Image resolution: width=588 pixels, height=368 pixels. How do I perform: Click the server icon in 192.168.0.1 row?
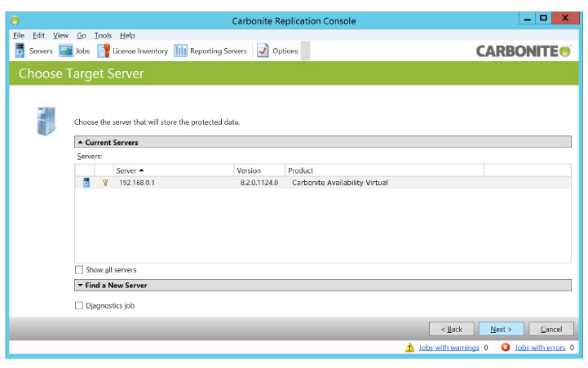tap(86, 183)
